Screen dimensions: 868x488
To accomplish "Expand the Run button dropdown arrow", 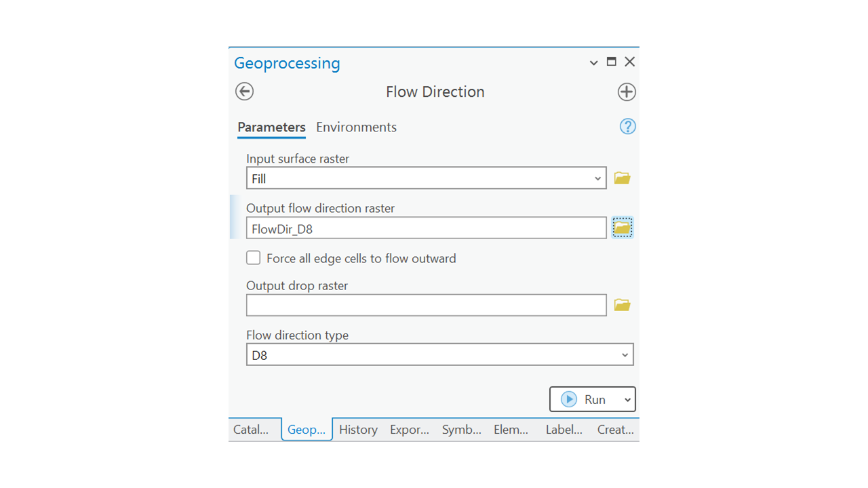I will 627,400.
